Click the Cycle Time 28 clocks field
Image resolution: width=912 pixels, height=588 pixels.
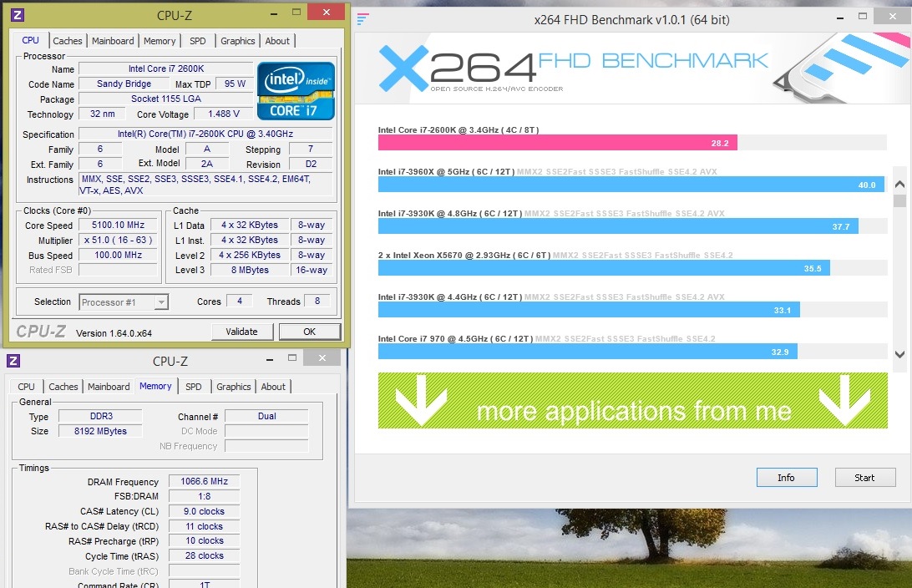click(204, 556)
